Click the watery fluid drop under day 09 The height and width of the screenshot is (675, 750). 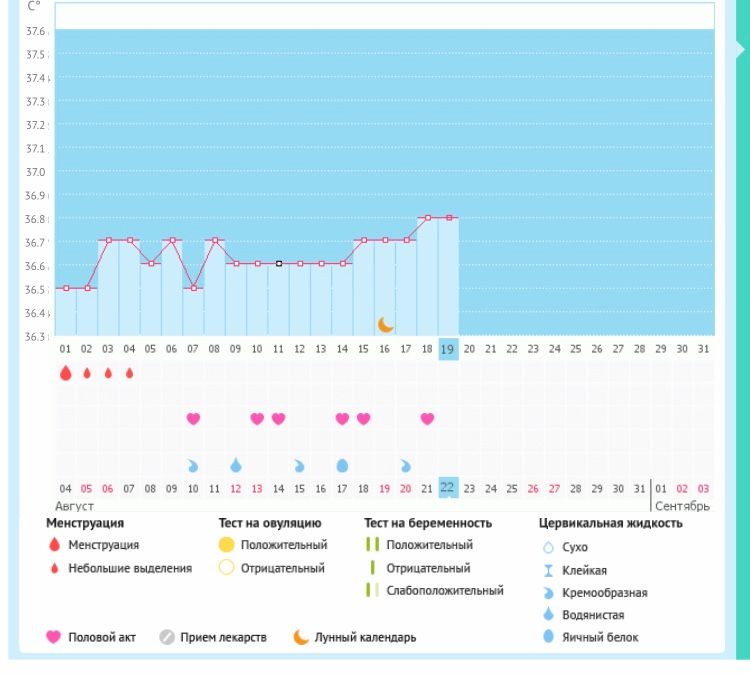236,465
